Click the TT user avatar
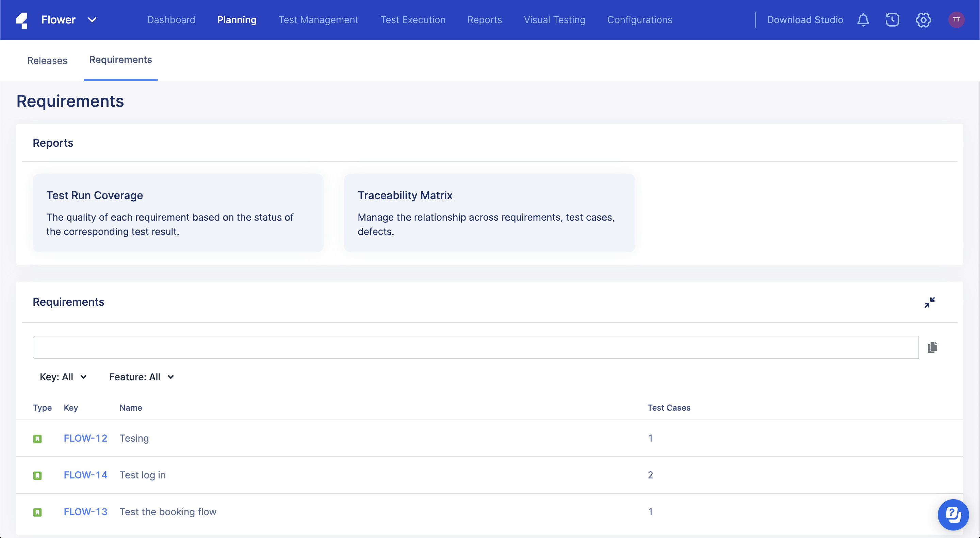Viewport: 980px width, 538px height. pos(956,20)
